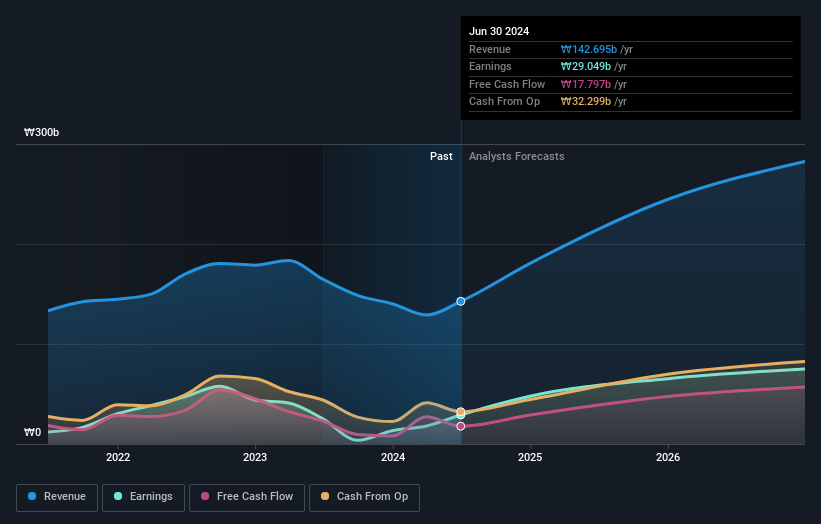This screenshot has width=821, height=524.
Task: Click the 2023 x-axis label
Action: (x=255, y=457)
